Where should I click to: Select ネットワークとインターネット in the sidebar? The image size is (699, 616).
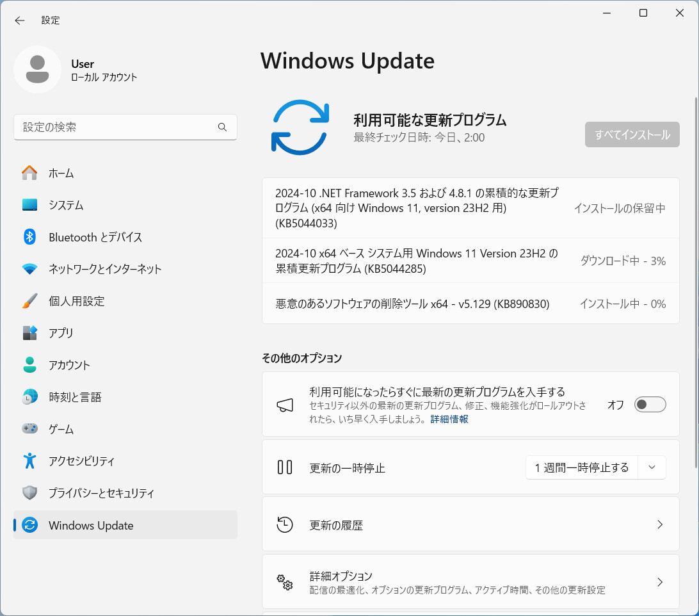point(125,269)
